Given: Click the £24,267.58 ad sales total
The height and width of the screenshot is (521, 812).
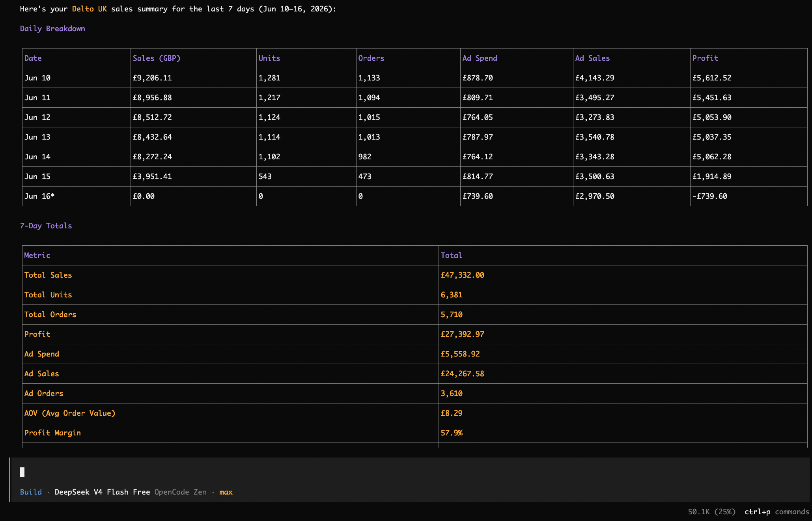Looking at the screenshot, I should 463,373.
